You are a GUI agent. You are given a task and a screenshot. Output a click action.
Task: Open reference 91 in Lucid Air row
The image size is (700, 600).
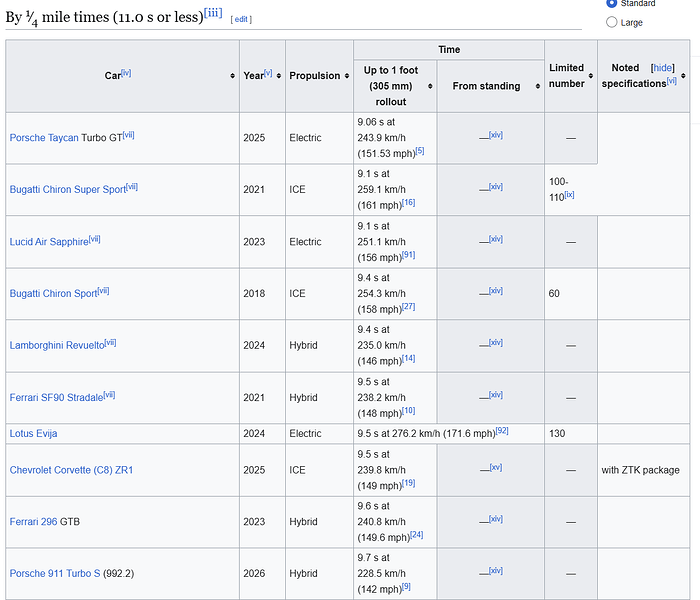tap(408, 255)
